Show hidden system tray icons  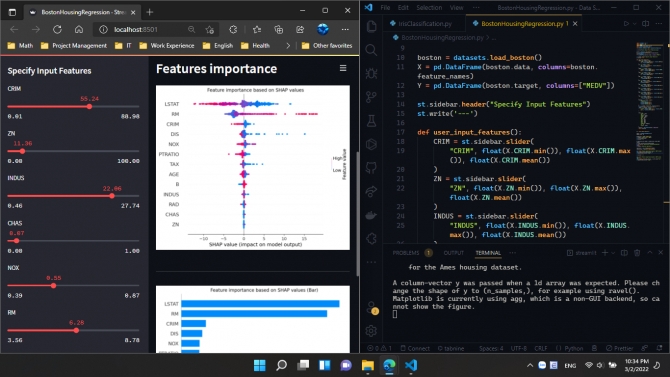pyautogui.click(x=530, y=365)
